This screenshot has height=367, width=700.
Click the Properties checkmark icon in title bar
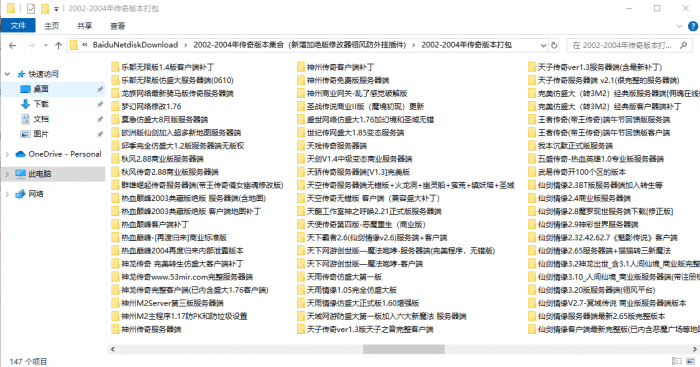tap(31, 8)
